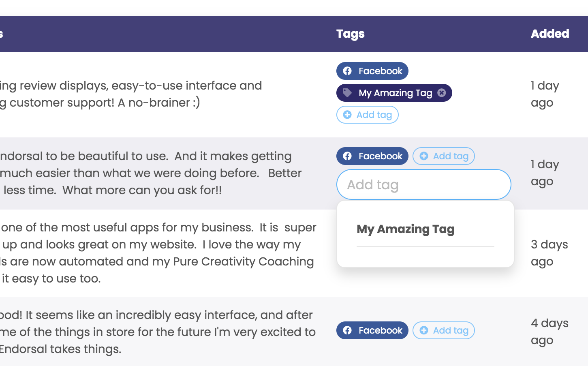588x366 pixels.
Task: Click the tag icon on the My Amazing Tag pill
Action: coord(347,93)
